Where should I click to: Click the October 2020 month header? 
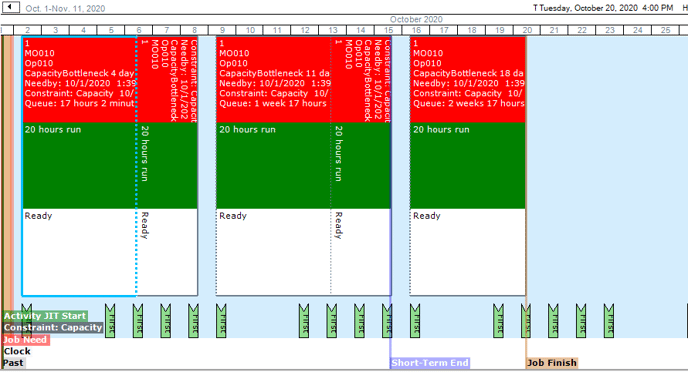click(416, 19)
